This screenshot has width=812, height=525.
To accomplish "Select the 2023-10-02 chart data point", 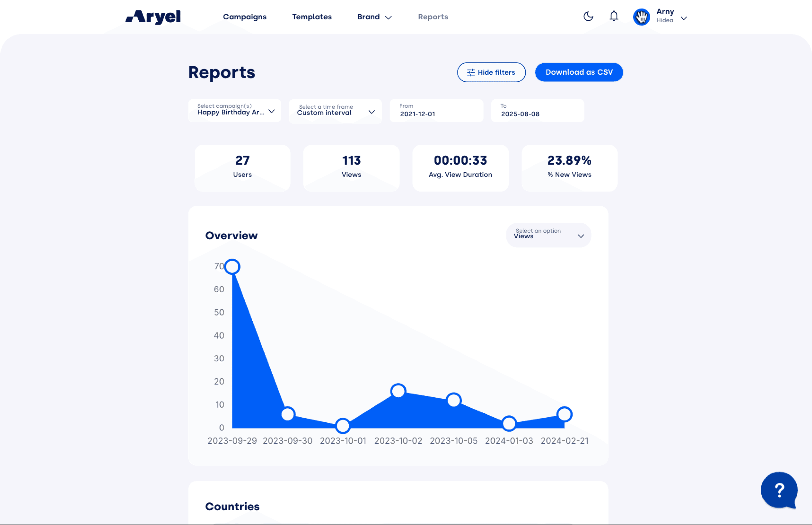I will pos(398,391).
